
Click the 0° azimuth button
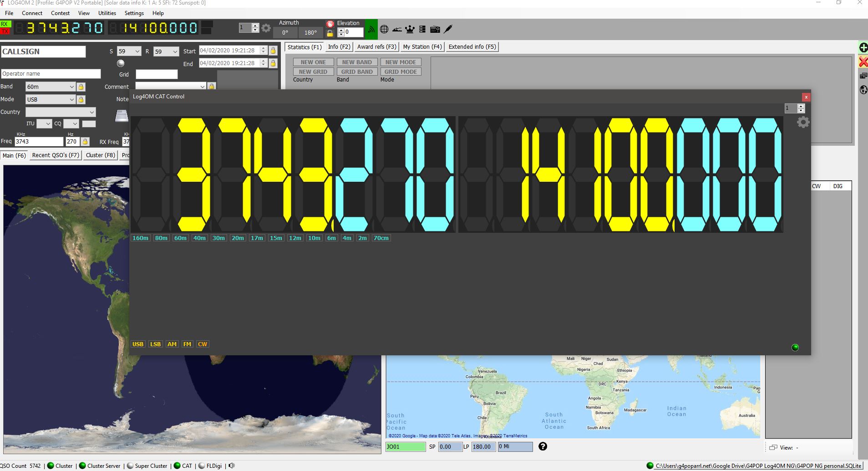pyautogui.click(x=285, y=32)
